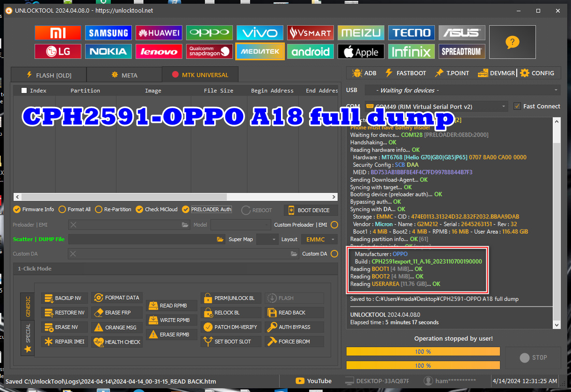This screenshot has height=392, width=571.
Task: Select the LG brand logo
Action: coord(58,51)
